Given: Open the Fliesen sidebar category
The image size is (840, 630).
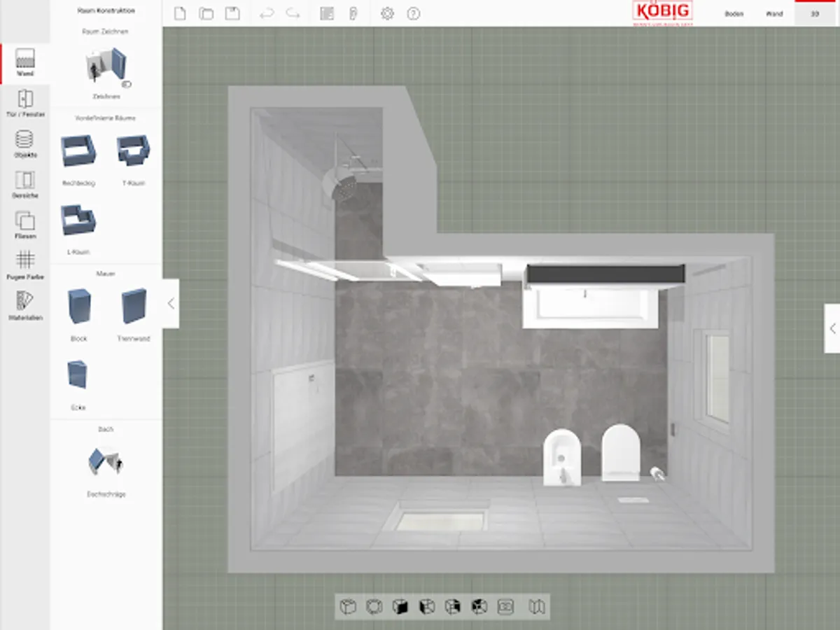Looking at the screenshot, I should (x=25, y=225).
